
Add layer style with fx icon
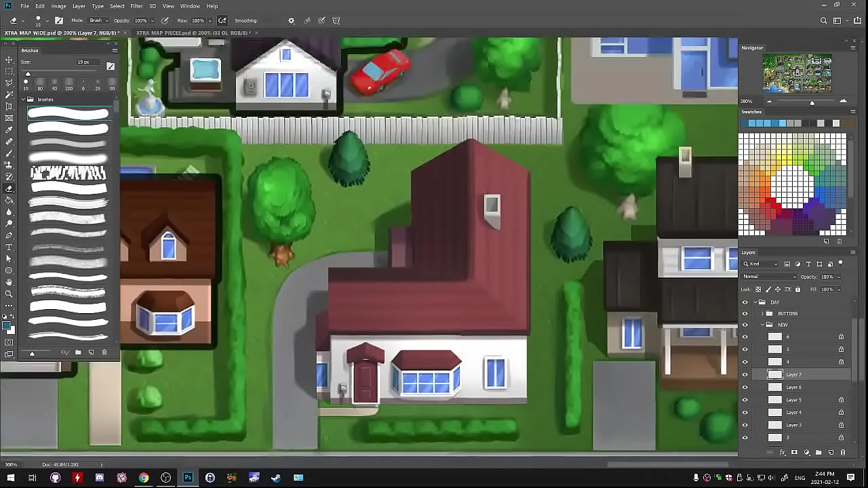pyautogui.click(x=782, y=452)
